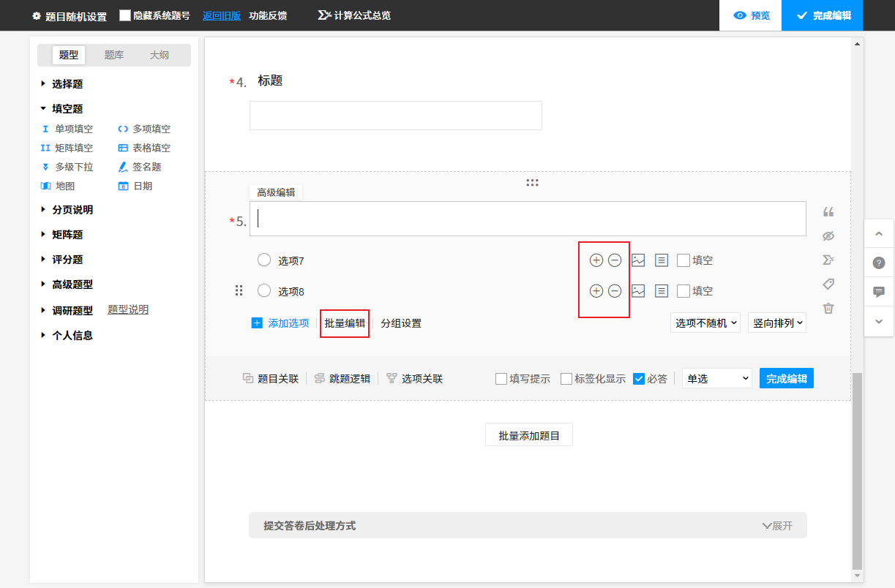Image resolution: width=895 pixels, height=588 pixels.
Task: Click the question 5 title input field
Action: tap(527, 219)
